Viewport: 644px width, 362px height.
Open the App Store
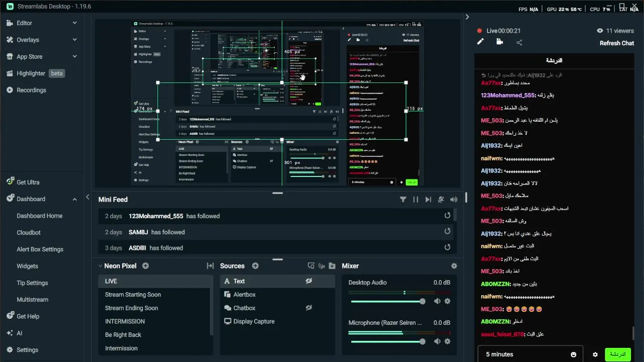click(x=29, y=57)
